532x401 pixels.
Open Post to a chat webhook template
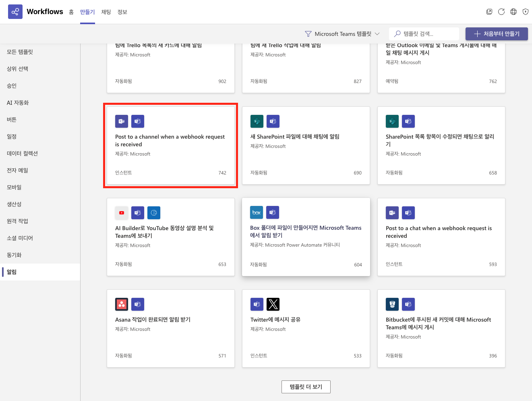click(x=439, y=232)
